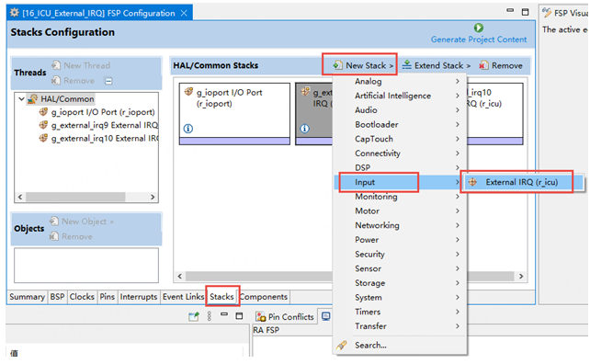
Task: Open the Artificial Intelligence submenu
Action: point(400,96)
